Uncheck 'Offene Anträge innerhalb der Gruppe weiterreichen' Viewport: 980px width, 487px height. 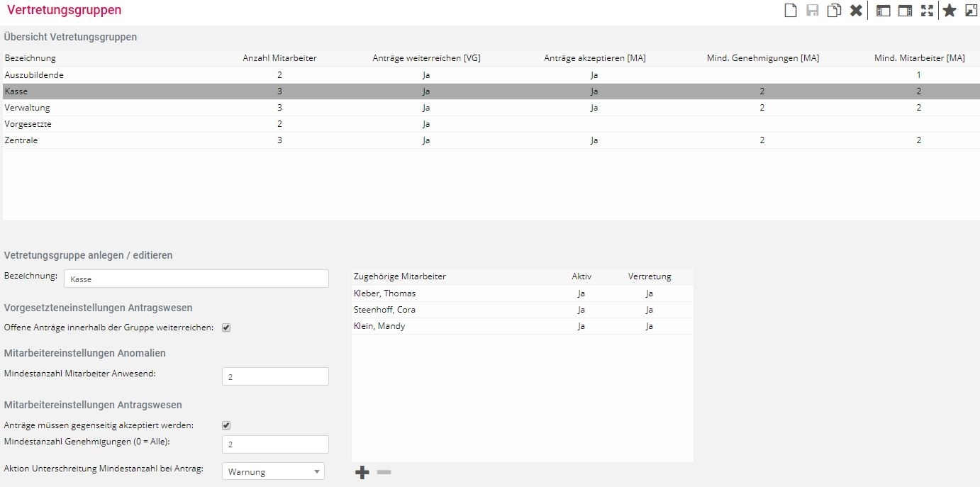[x=226, y=328]
